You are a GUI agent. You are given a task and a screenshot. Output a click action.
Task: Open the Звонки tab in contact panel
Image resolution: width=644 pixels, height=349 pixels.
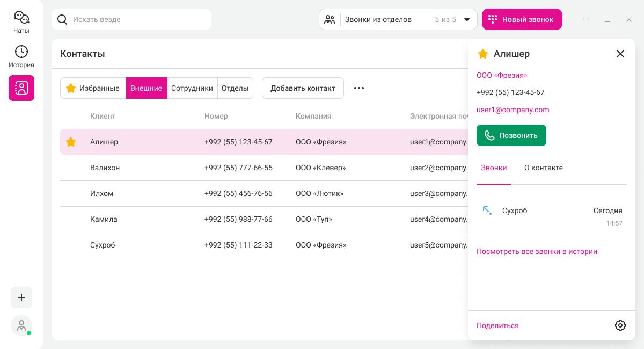tap(494, 168)
